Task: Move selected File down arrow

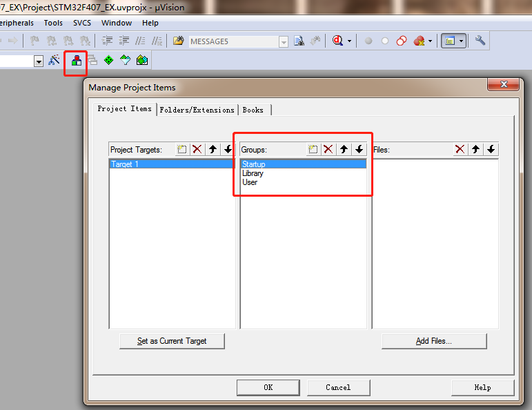Action: click(x=491, y=149)
